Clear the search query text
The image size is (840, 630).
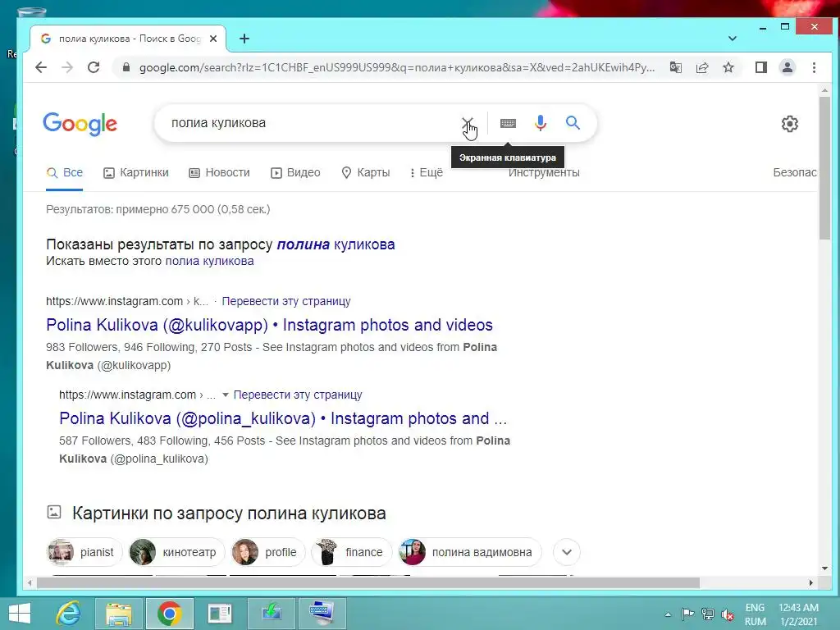point(468,123)
